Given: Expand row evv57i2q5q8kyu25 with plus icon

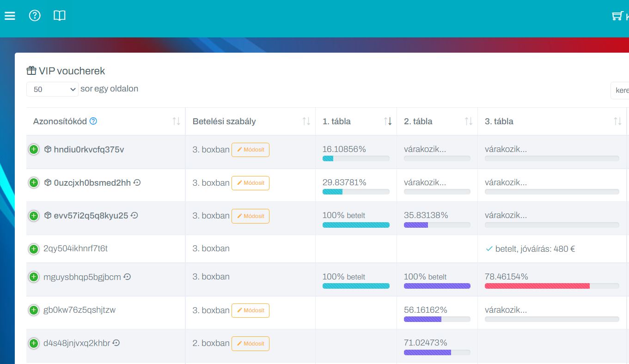Looking at the screenshot, I should click(33, 216).
